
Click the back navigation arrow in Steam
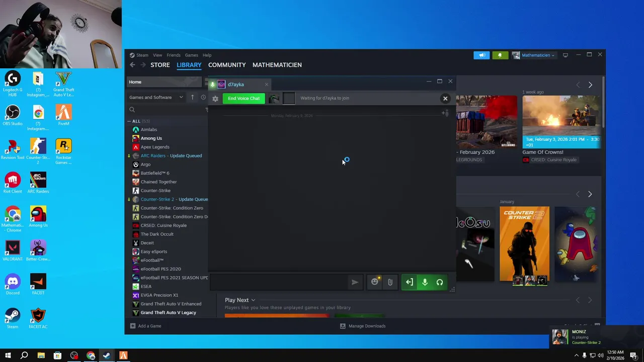(132, 65)
